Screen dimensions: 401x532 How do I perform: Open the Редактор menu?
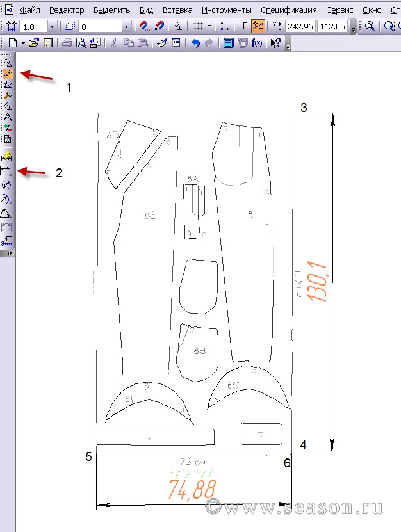67,10
